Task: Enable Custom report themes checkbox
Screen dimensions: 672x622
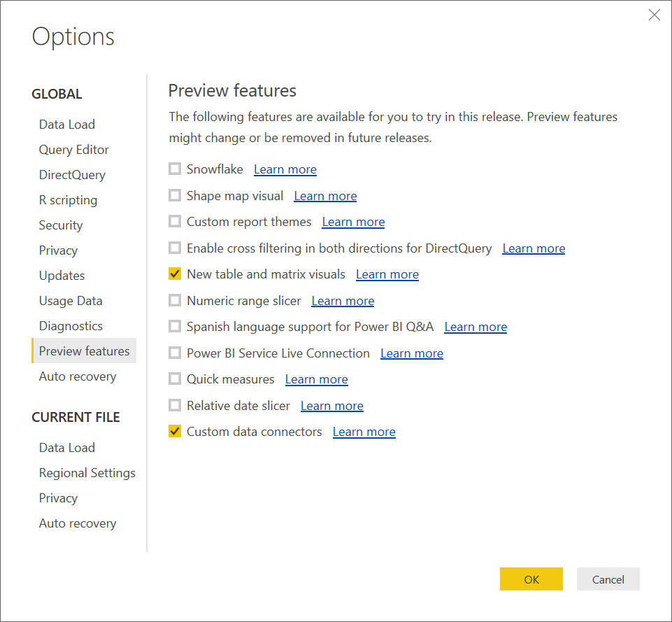Action: 175,222
